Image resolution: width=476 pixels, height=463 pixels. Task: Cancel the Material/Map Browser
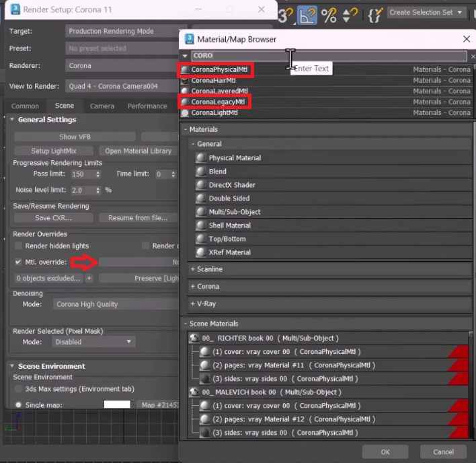coord(443,452)
